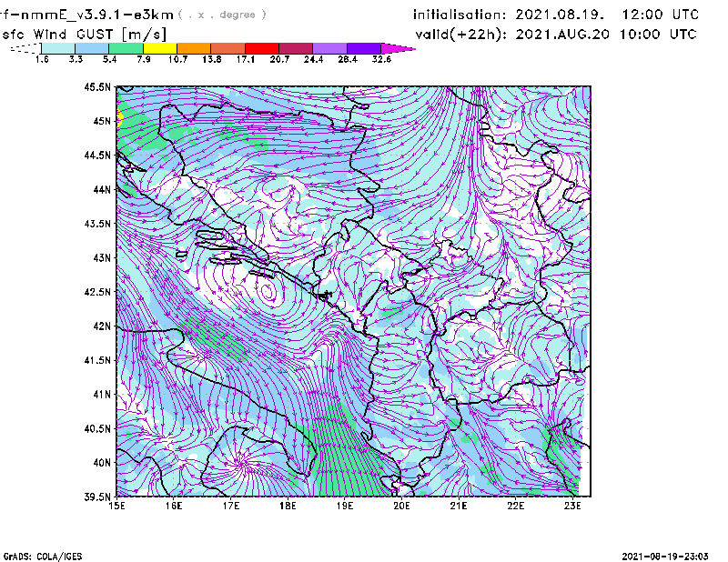Image resolution: width=728 pixels, height=562 pixels.
Task: Click the 42N latitude label
Action: click(102, 326)
